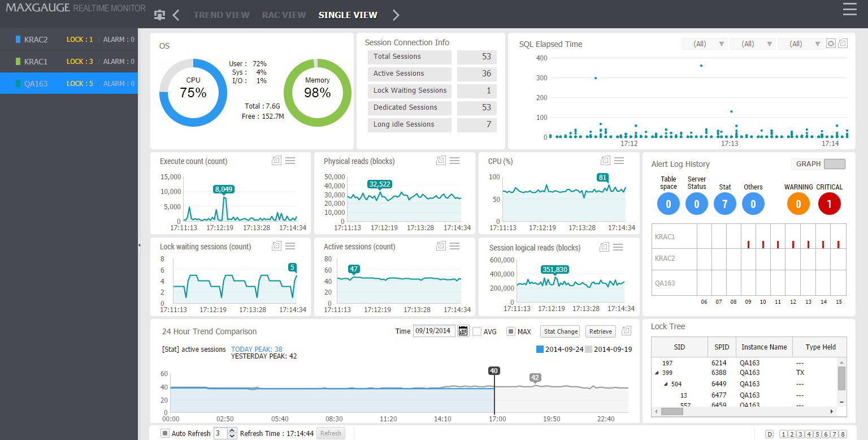Expand the Physical reads chart
The height and width of the screenshot is (440, 868).
point(441,161)
